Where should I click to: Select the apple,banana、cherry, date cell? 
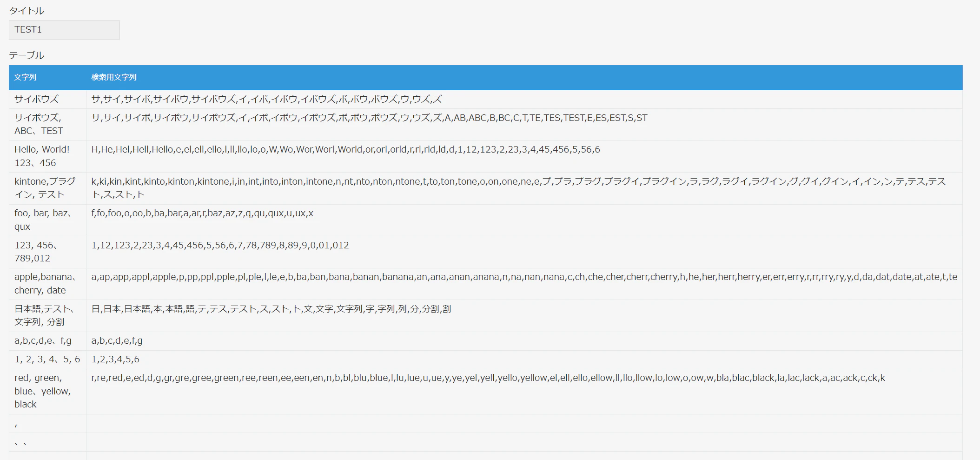click(x=47, y=284)
